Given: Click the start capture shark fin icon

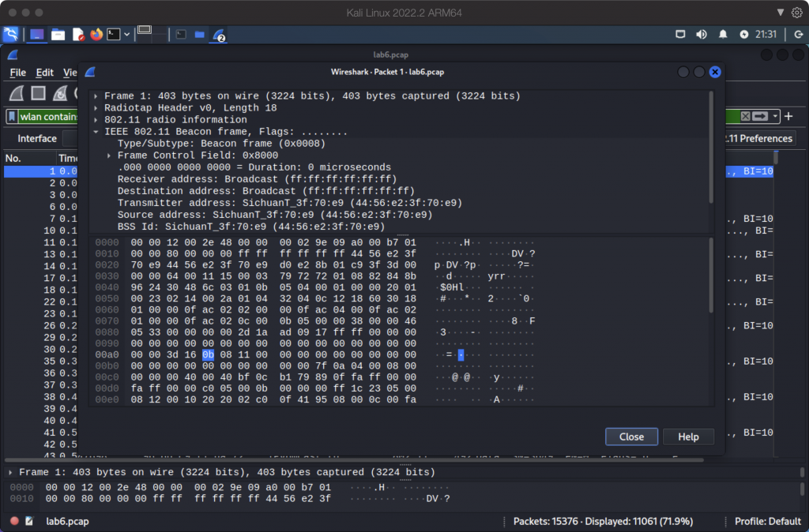Looking at the screenshot, I should (x=17, y=94).
